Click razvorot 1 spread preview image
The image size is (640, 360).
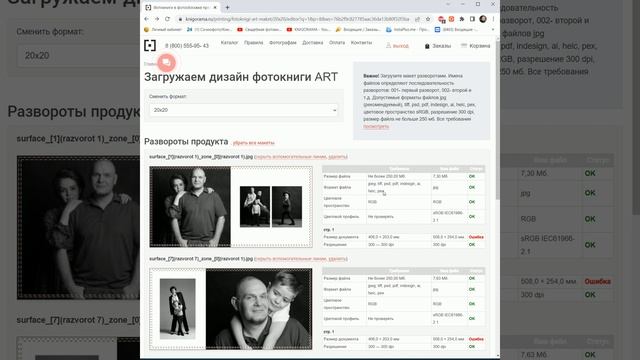pos(231,207)
